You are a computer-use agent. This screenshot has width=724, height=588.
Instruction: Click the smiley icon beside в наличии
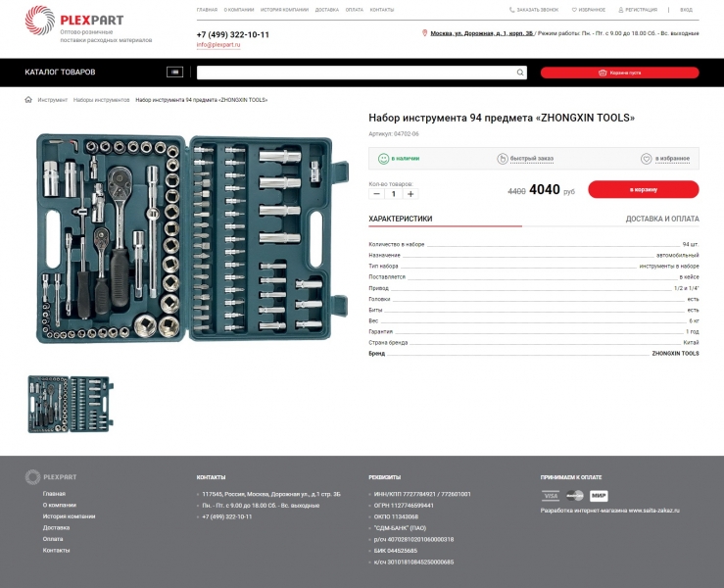tap(383, 159)
